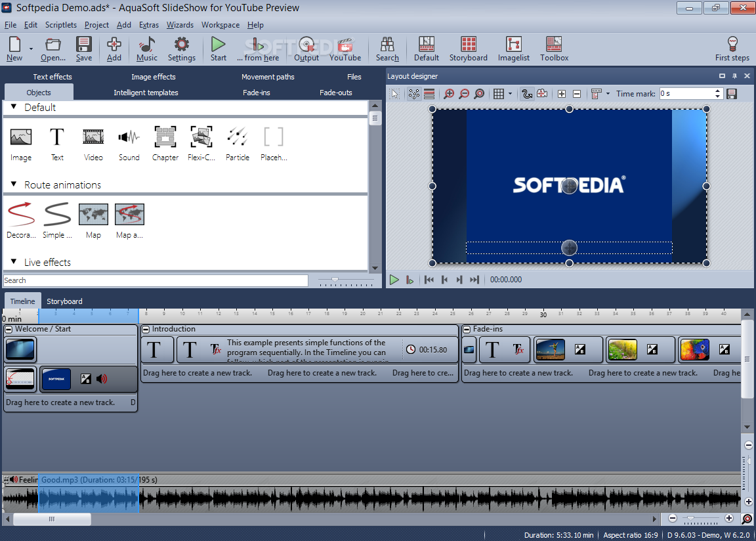Open the First steps lightbulb icon
Screen dimensions: 756x541
tap(732, 49)
